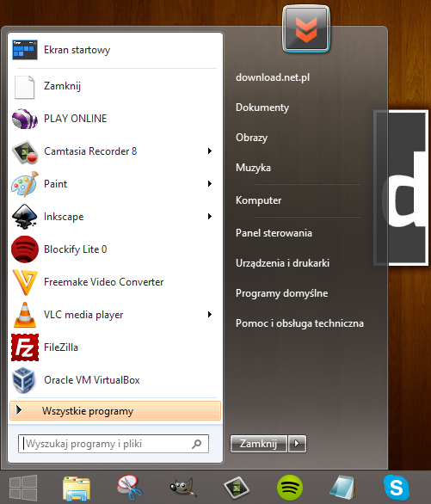This screenshot has width=431, height=504.
Task: Open the Dokumenty link
Action: pos(262,108)
